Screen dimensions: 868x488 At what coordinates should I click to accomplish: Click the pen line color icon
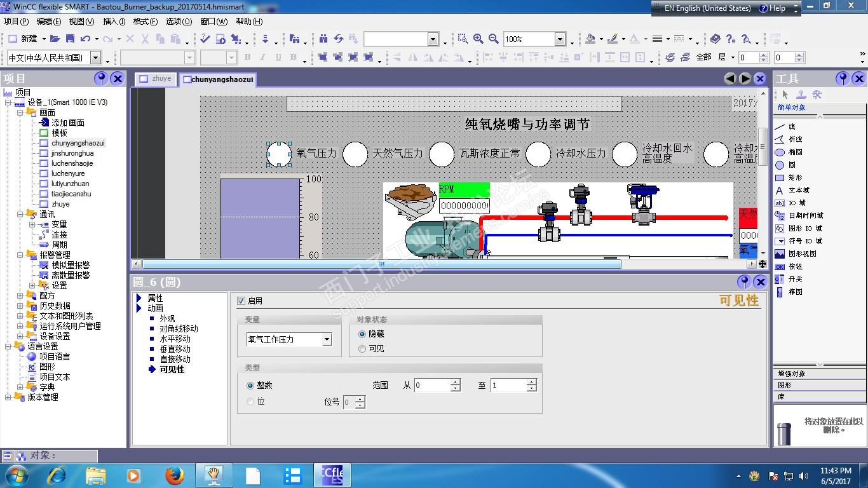tap(613, 39)
